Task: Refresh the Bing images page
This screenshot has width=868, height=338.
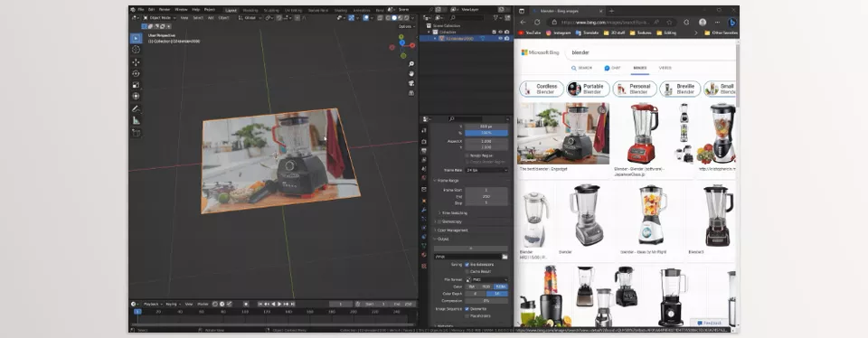Action: [x=537, y=22]
